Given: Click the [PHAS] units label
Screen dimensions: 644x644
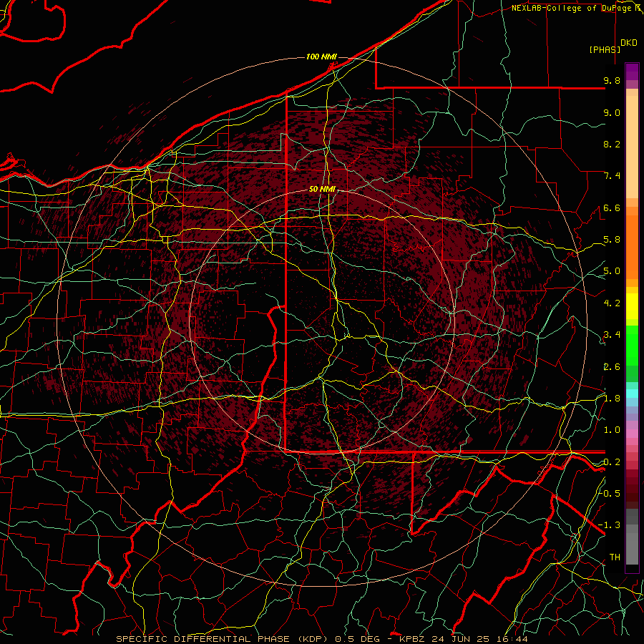Looking at the screenshot, I should [605, 49].
